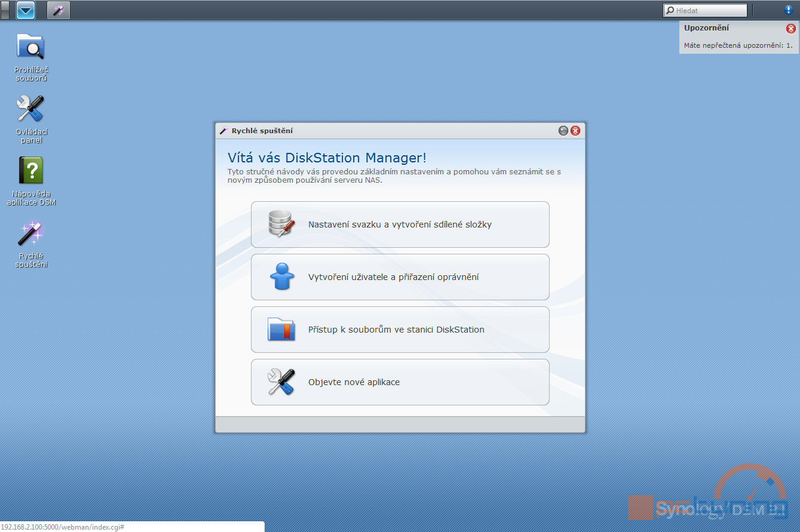The width and height of the screenshot is (800, 532).
Task: Click the wrench and screwdriver apps icon
Action: [x=281, y=382]
